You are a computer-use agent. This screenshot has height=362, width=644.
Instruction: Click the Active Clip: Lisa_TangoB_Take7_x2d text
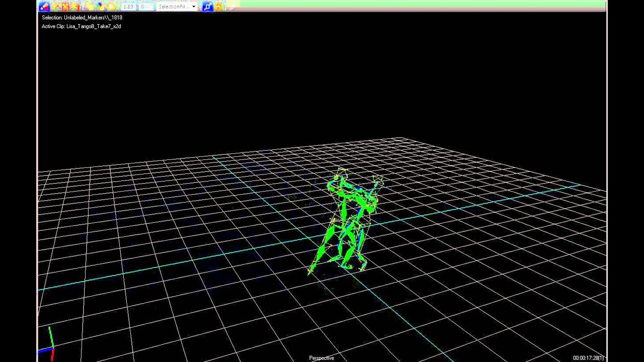82,26
